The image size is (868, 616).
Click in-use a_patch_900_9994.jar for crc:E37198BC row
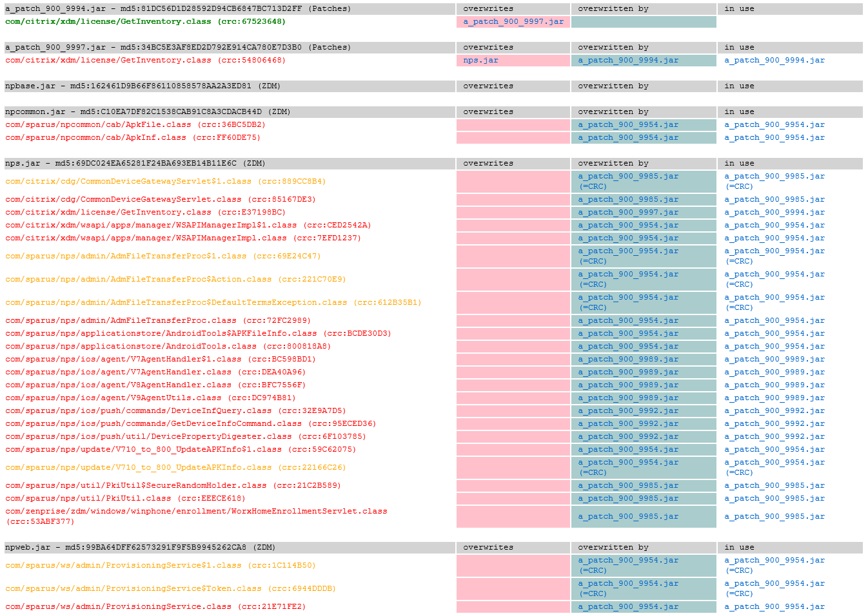774,212
